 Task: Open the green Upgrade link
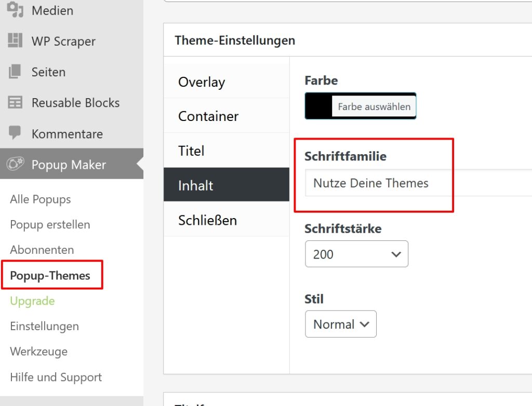point(32,301)
